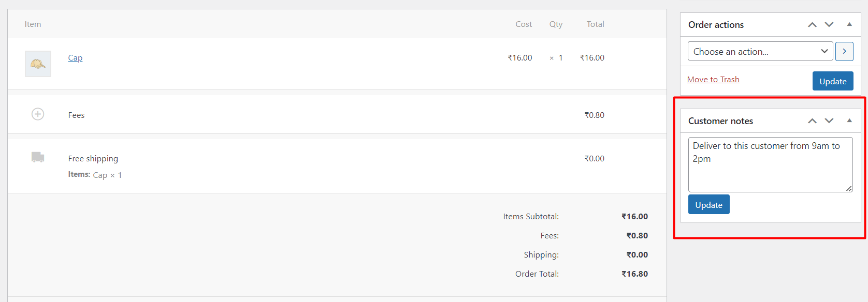Click Update button under Customer notes
Image resolution: width=868 pixels, height=302 pixels.
(x=708, y=205)
